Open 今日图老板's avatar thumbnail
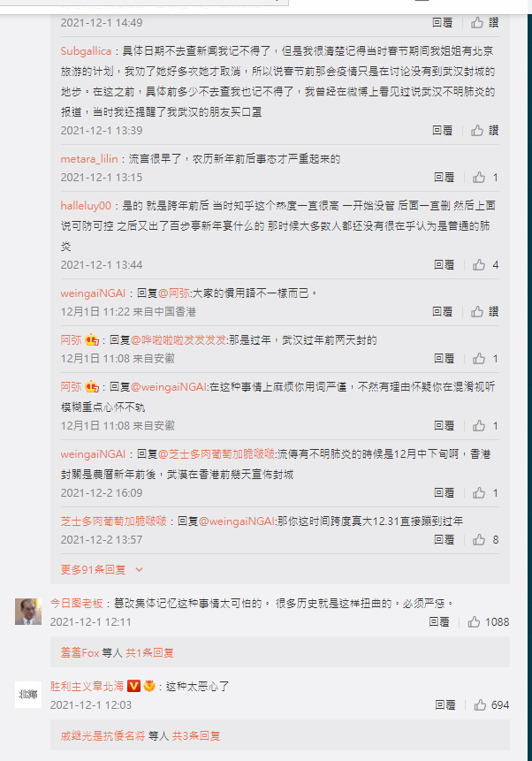 28,612
